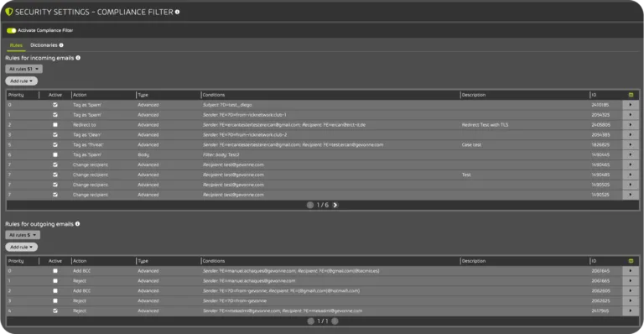Click previous page button of outgoing rules pager
Screen dimensions: 644x334
click(x=310, y=321)
